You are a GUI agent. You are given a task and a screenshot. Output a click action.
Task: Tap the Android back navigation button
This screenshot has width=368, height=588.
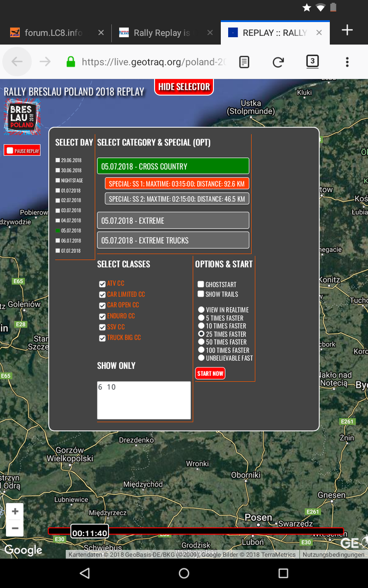(x=85, y=573)
